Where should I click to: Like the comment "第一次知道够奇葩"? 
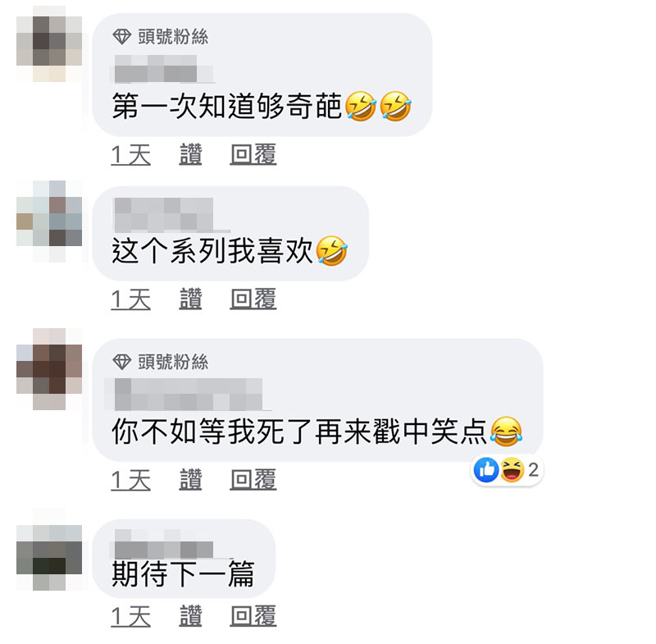(x=190, y=155)
